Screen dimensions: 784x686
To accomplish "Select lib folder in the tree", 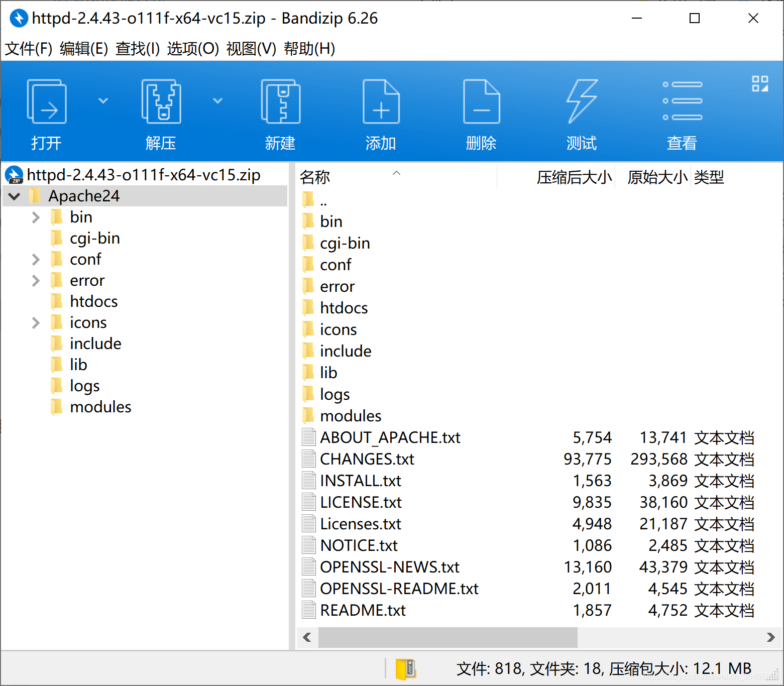I will point(78,365).
